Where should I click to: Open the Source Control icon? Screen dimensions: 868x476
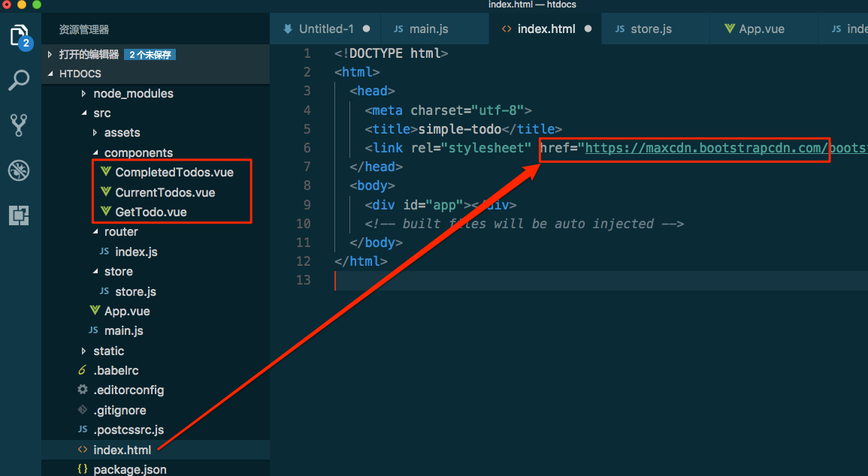[20, 125]
